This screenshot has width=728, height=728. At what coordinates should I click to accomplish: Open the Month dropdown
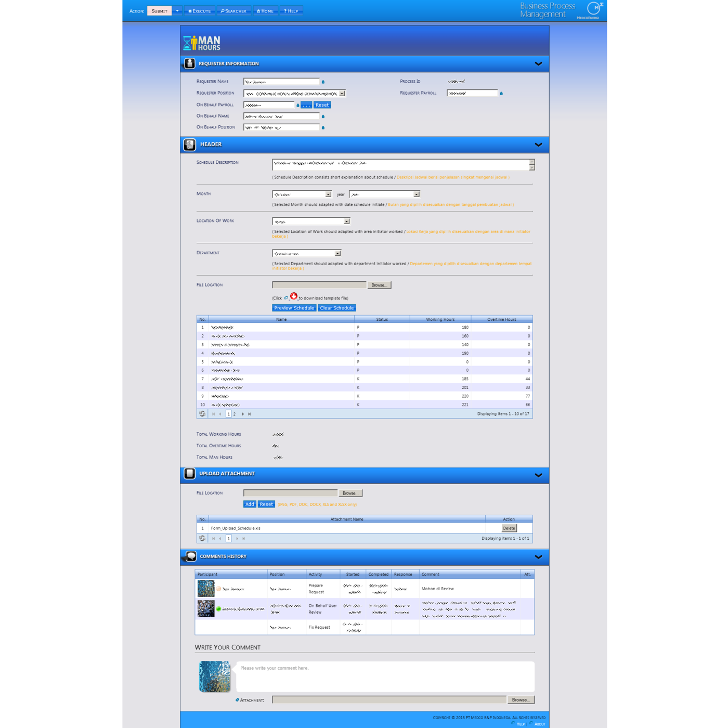328,194
